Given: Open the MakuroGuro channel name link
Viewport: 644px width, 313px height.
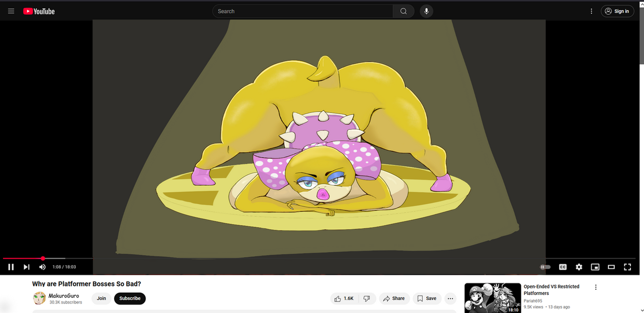Looking at the screenshot, I should [x=64, y=296].
